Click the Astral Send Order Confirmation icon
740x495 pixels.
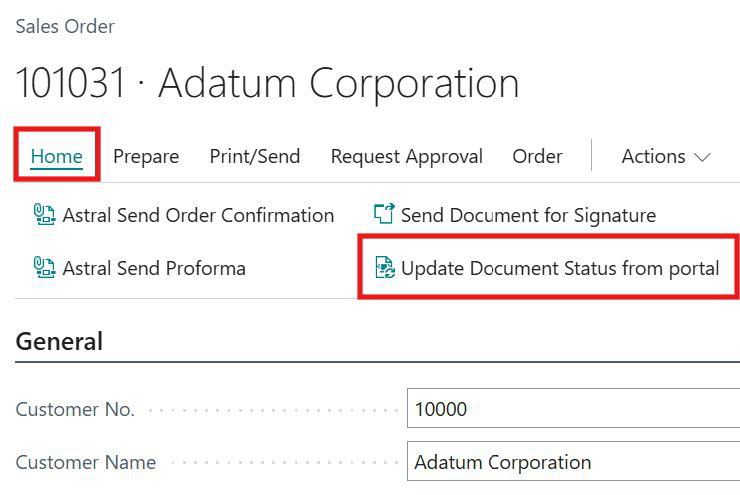[44, 215]
